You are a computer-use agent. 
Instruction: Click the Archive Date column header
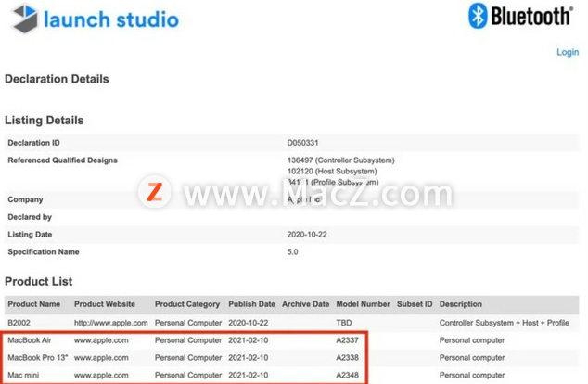[x=306, y=304]
